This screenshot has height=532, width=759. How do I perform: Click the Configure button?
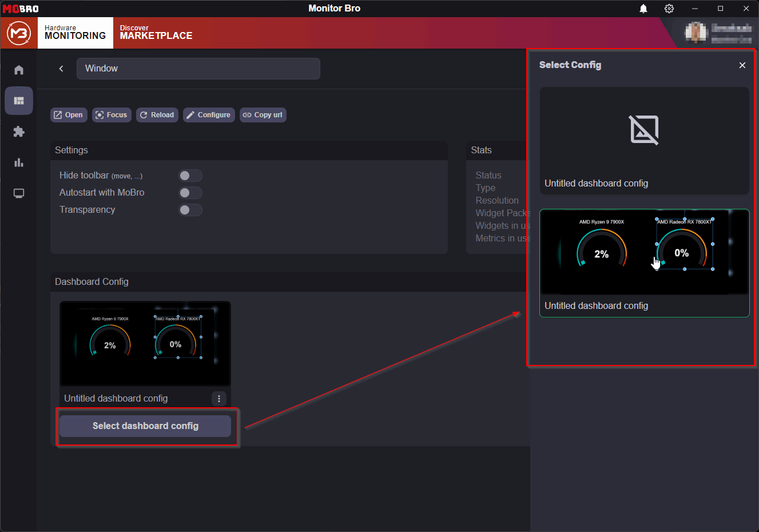[x=209, y=115]
